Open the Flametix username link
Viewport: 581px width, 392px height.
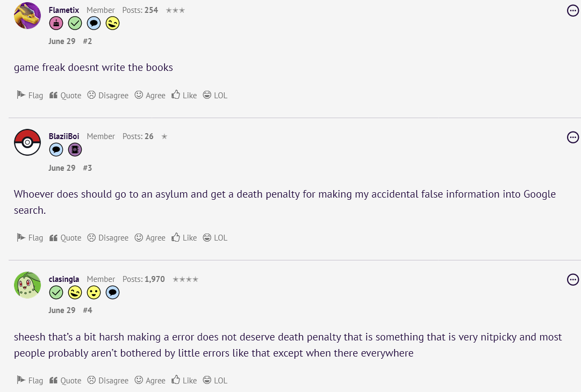(64, 10)
